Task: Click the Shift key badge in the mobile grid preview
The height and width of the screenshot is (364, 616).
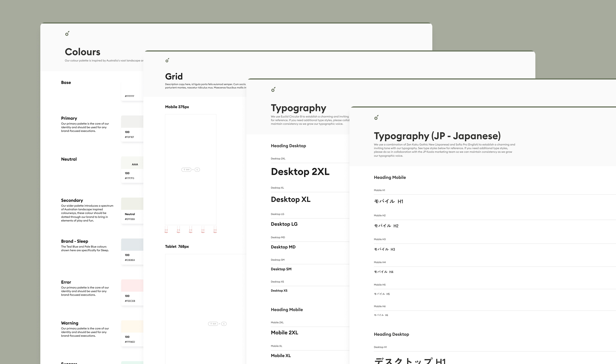Action: [186, 170]
